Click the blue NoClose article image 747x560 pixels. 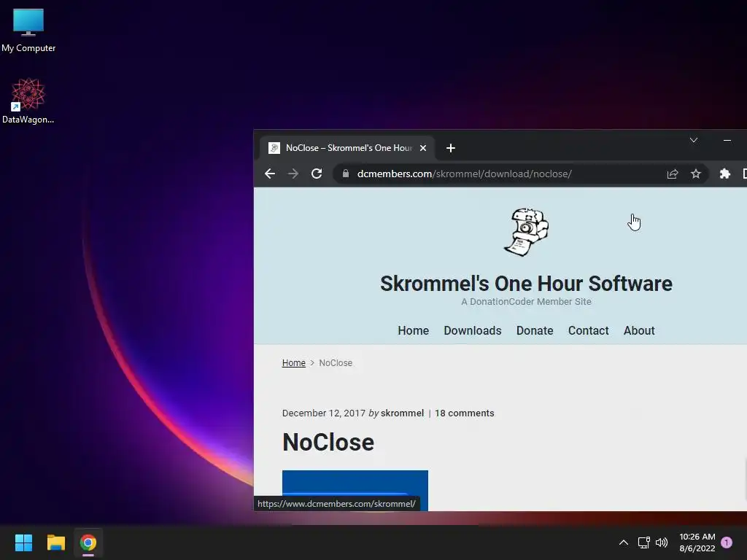click(355, 491)
